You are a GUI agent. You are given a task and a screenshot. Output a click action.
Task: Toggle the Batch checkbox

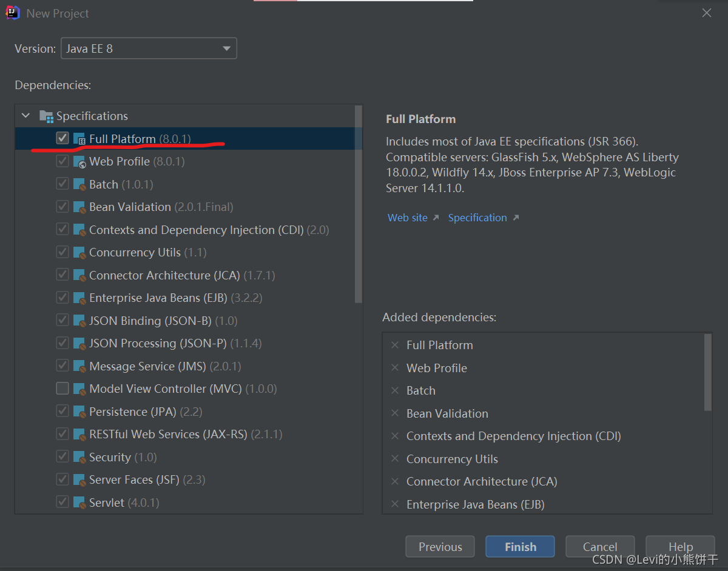[62, 184]
